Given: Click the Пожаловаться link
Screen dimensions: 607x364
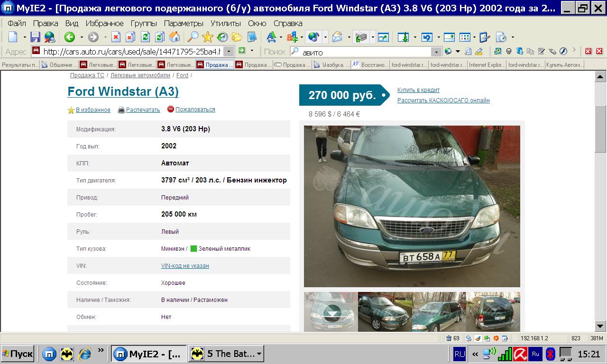Looking at the screenshot, I should click(x=195, y=109).
